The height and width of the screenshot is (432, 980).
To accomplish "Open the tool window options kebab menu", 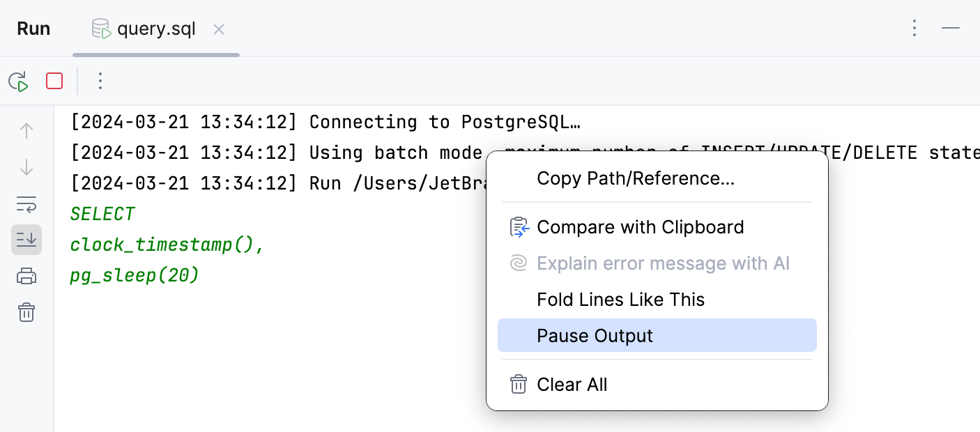I will coord(914,29).
